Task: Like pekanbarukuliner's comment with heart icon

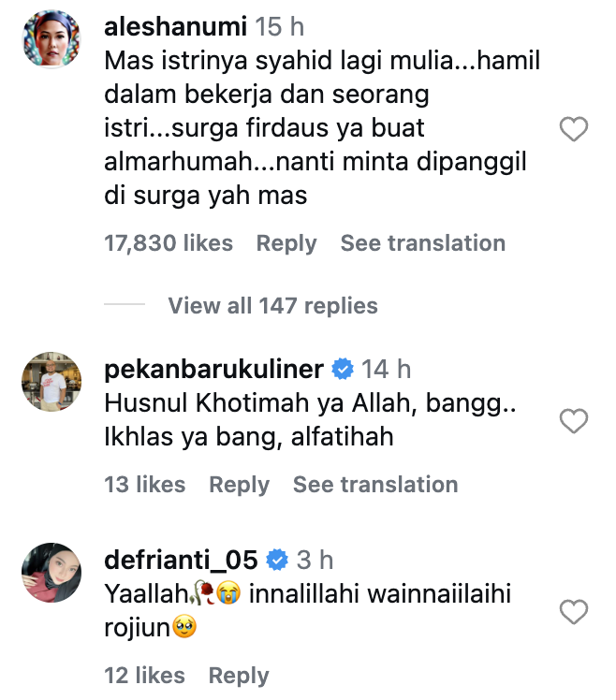Action: coord(573,422)
